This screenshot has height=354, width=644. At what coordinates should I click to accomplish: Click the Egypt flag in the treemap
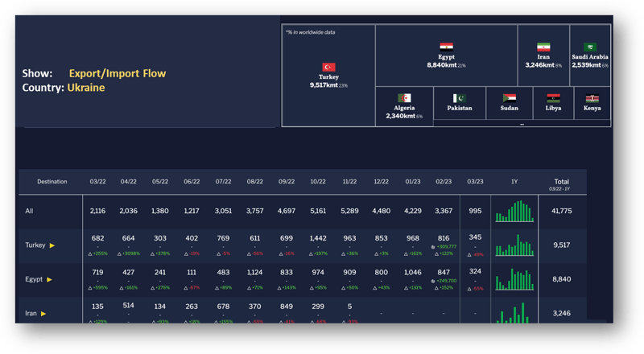[446, 47]
